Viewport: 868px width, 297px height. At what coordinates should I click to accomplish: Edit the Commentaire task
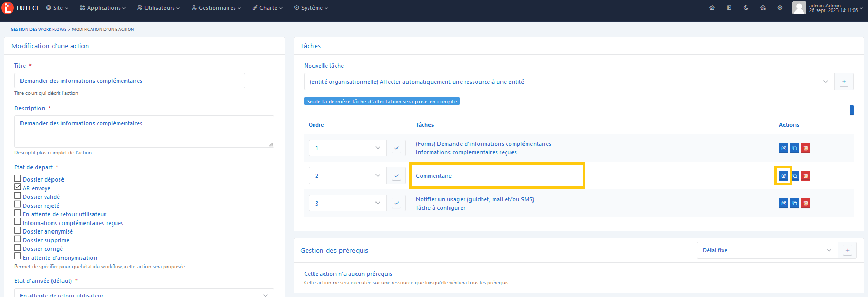(783, 176)
